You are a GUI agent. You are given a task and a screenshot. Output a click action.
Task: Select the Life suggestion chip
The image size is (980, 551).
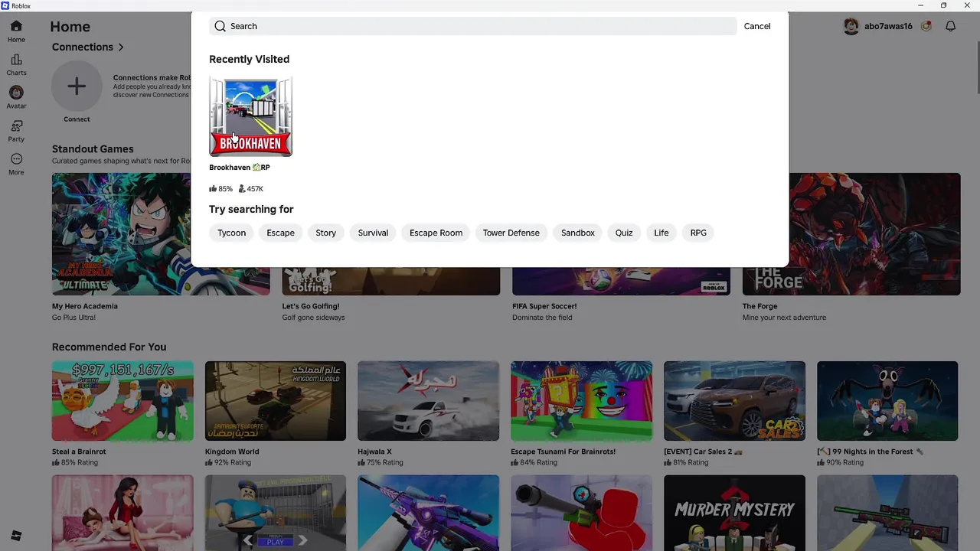click(661, 233)
